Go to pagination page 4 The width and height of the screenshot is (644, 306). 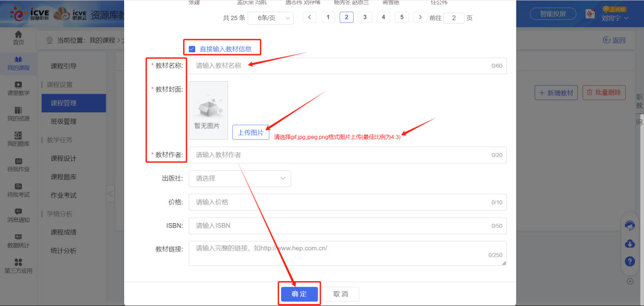pos(383,17)
